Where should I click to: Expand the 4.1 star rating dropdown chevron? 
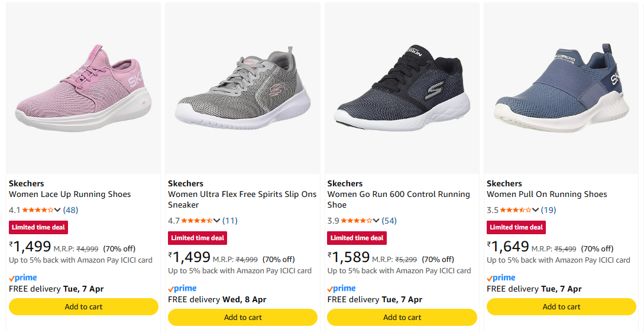(57, 210)
